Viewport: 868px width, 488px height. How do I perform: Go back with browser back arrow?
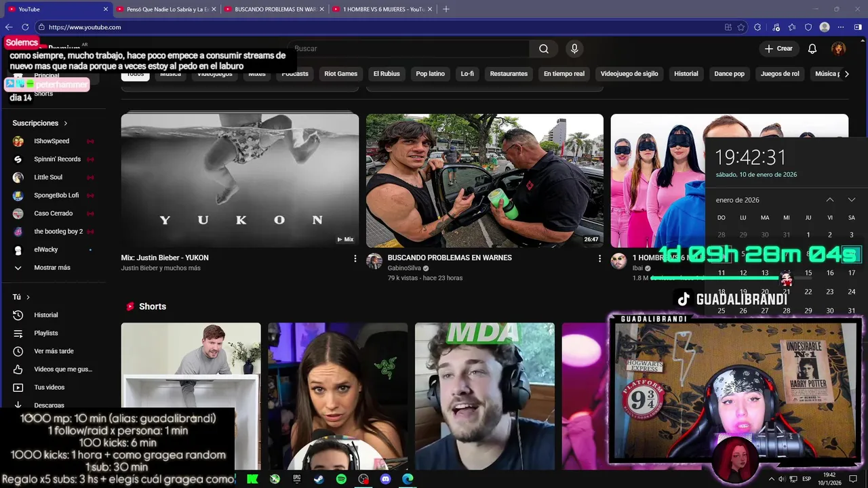(9, 27)
